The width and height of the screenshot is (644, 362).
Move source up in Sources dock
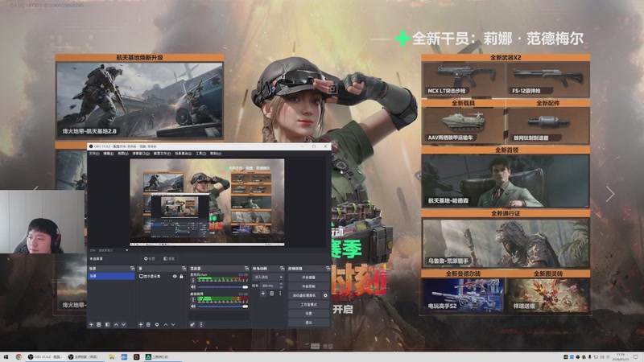(x=166, y=324)
